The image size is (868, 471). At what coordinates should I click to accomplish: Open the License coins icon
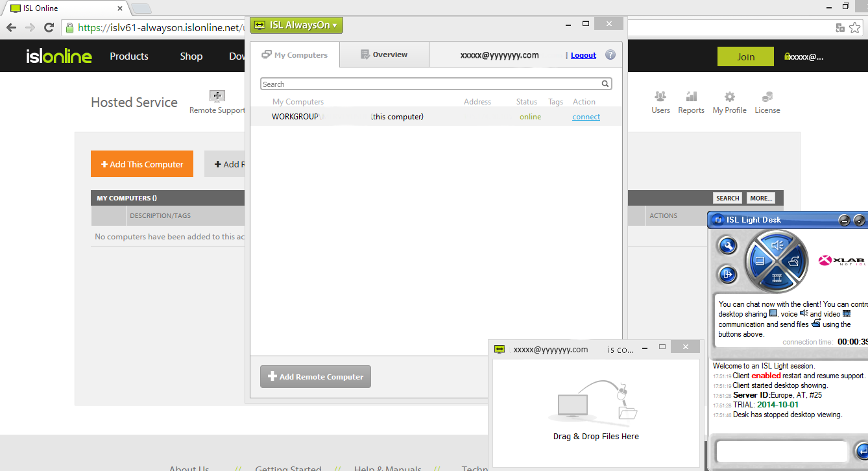[767, 102]
